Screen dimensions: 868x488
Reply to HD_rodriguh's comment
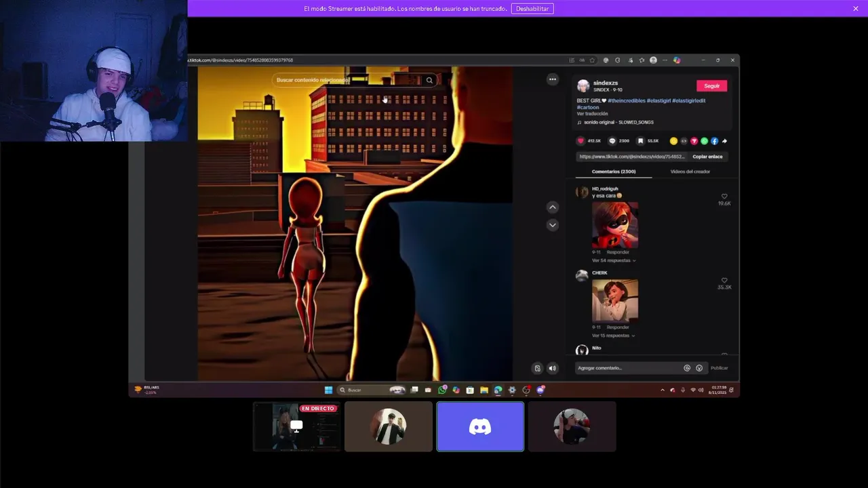click(618, 252)
